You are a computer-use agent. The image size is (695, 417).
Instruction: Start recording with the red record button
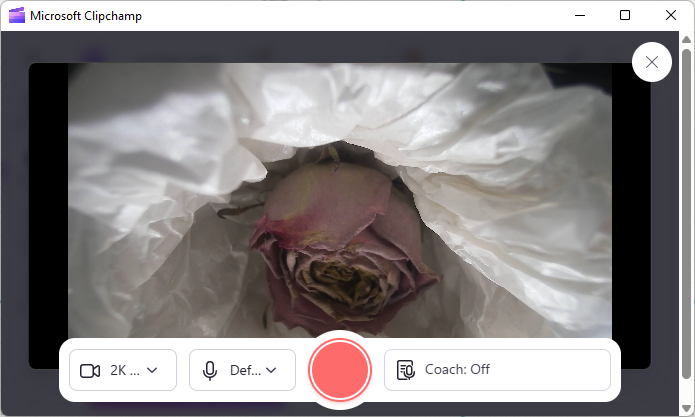[x=340, y=370]
